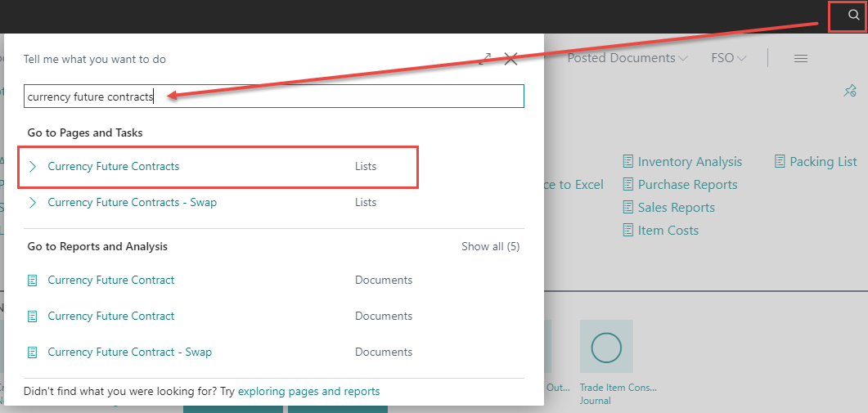Image resolution: width=868 pixels, height=413 pixels.
Task: Click the Trade Item Journal circle tile
Action: (606, 347)
